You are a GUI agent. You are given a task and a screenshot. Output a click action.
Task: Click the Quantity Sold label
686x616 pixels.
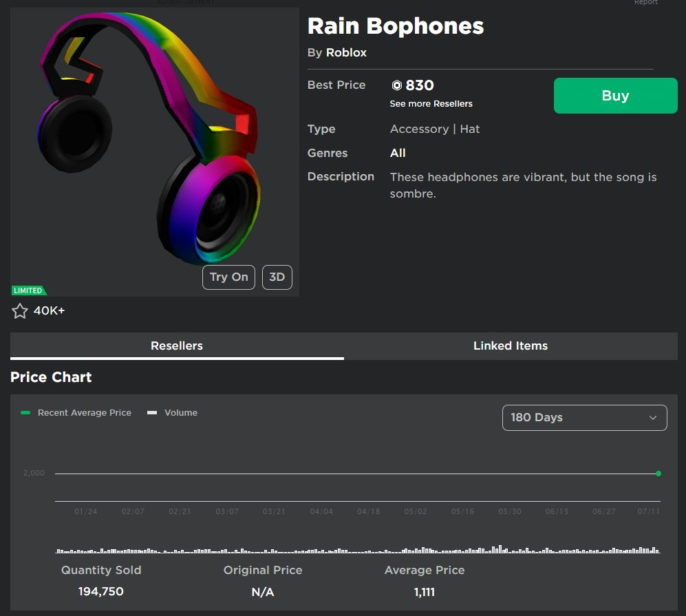tap(101, 570)
